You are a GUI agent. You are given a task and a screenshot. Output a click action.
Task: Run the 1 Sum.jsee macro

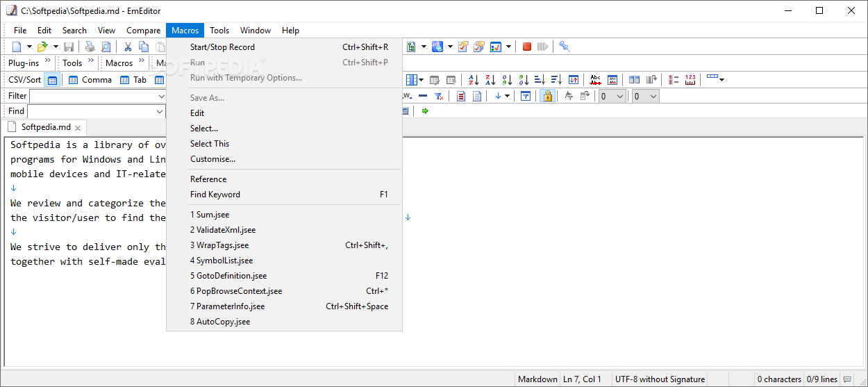(284, 215)
